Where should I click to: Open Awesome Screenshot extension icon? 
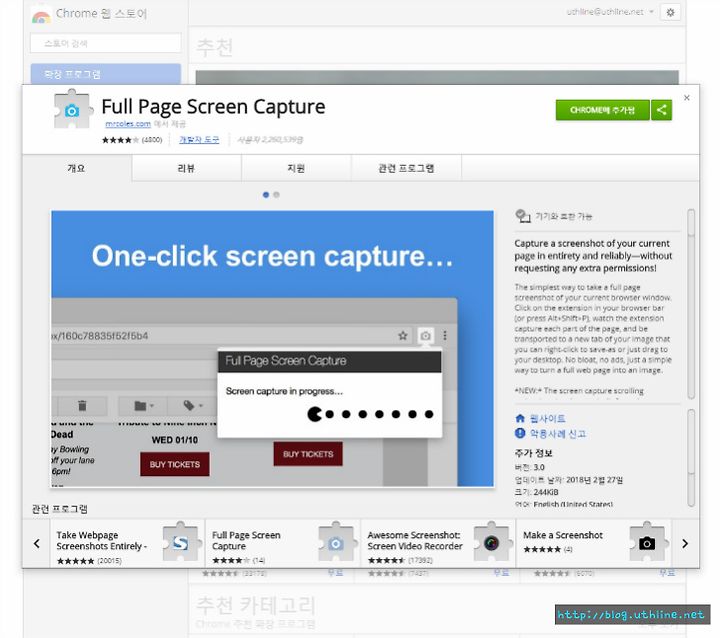click(x=491, y=542)
